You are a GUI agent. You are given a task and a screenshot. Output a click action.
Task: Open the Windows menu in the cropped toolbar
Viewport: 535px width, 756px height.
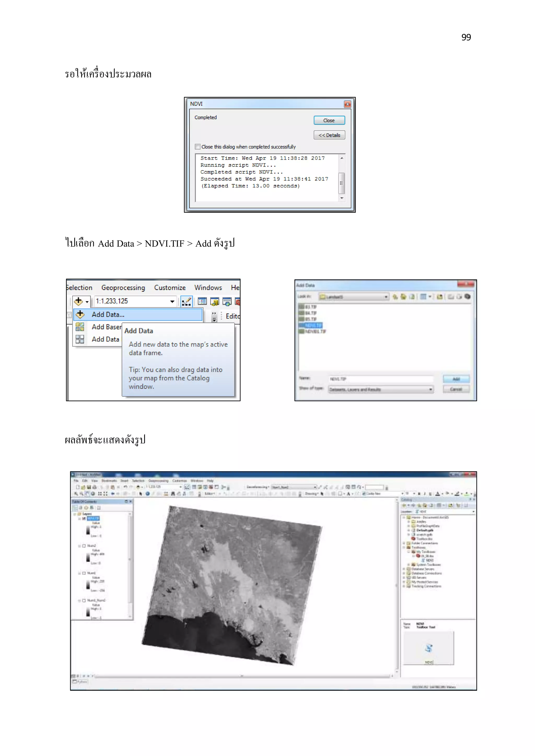click(208, 287)
